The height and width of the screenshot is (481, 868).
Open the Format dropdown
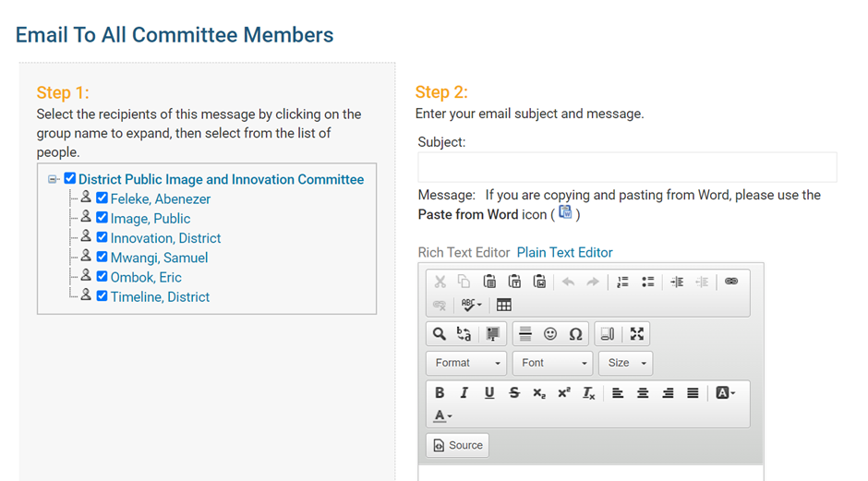pyautogui.click(x=466, y=363)
